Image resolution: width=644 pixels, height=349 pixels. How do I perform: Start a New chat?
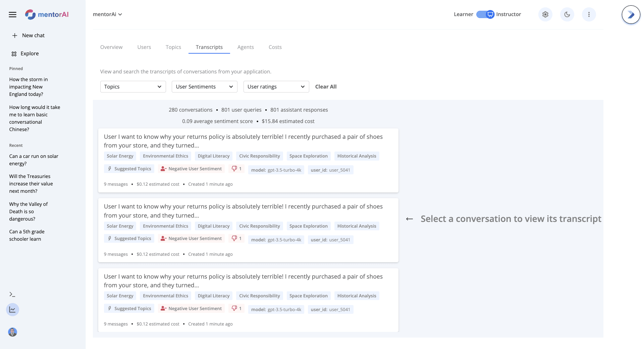click(x=33, y=35)
